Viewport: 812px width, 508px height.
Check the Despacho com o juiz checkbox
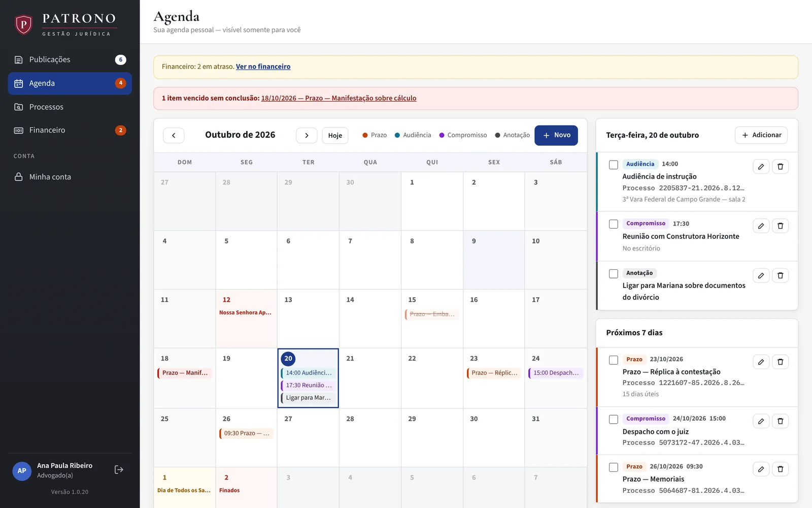[613, 419]
